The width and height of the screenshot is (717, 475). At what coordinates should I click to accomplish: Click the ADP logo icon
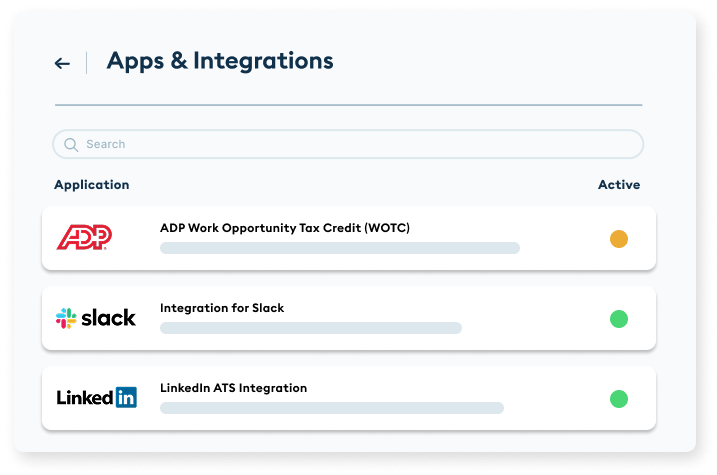pyautogui.click(x=85, y=237)
